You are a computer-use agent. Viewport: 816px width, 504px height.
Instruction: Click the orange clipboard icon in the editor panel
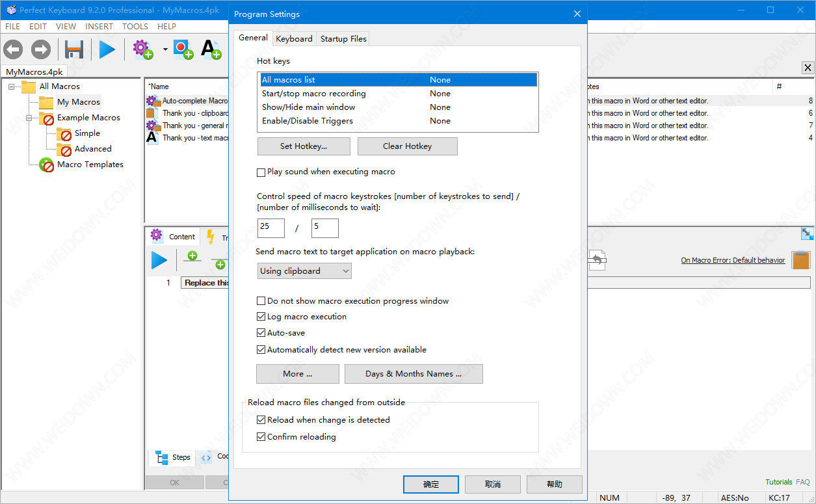coord(801,260)
